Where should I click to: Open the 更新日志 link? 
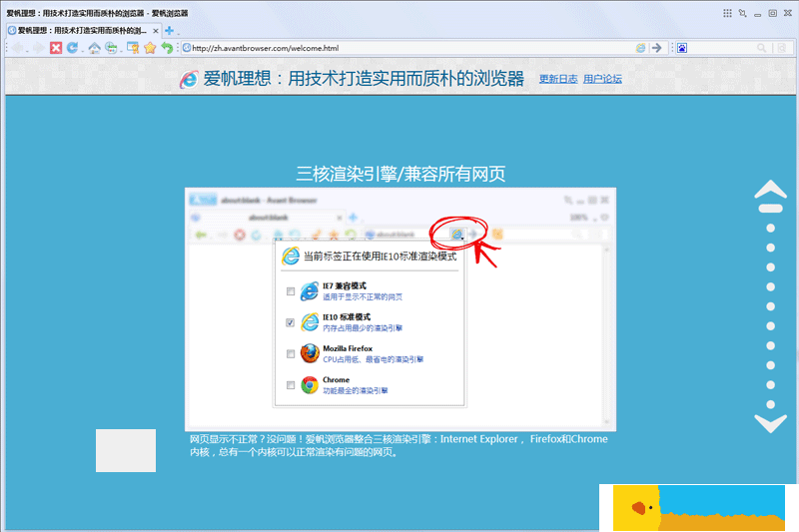[558, 79]
